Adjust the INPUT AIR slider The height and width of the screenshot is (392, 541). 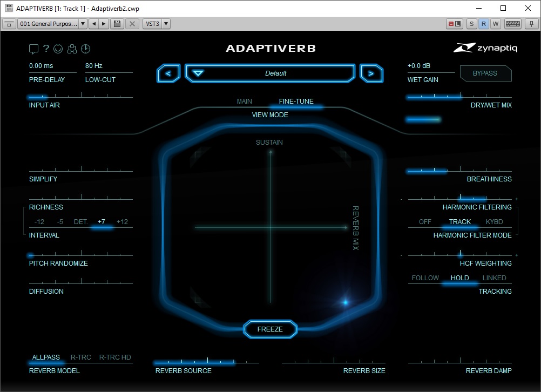coord(81,96)
